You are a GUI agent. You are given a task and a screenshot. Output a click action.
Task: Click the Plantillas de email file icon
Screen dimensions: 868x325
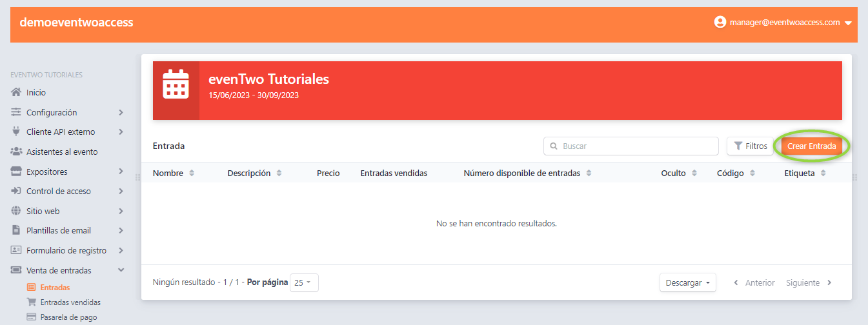(17, 230)
